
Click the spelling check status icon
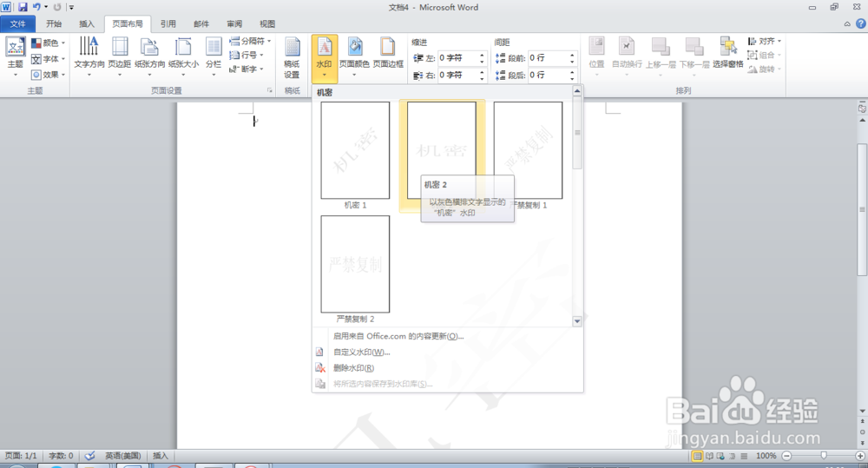(x=89, y=456)
